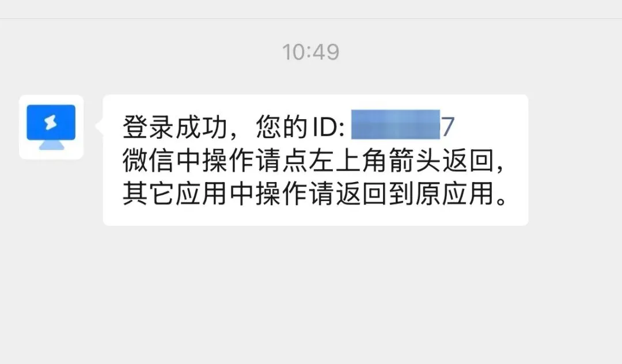Select 原应用 at the message end
Viewport: 622px width, 364px height.
tap(454, 194)
